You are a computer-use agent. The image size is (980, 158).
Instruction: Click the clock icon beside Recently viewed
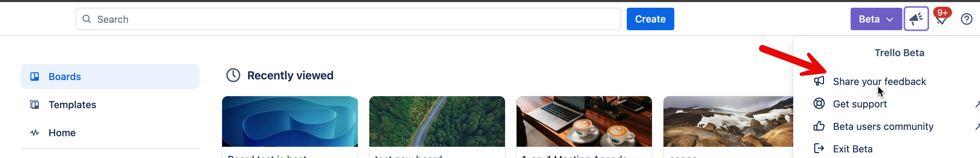click(233, 75)
